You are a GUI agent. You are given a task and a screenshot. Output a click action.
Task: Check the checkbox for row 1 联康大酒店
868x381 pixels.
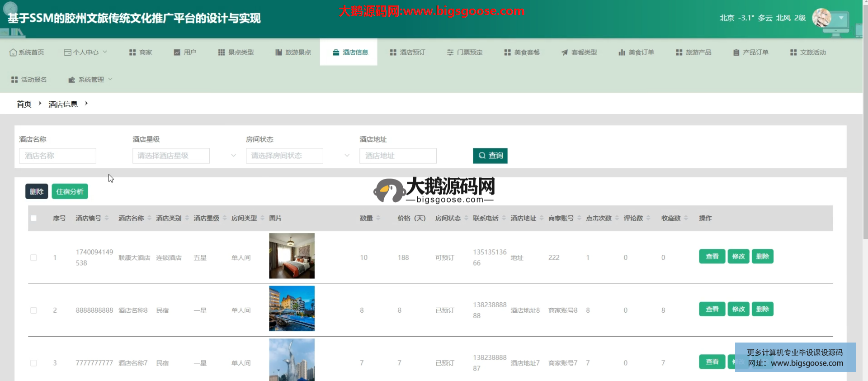click(x=33, y=257)
